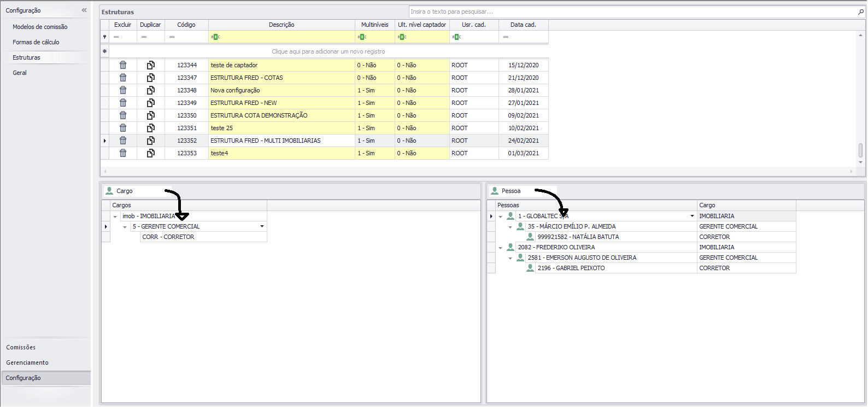Delete row 123348 Nova configuração

123,90
